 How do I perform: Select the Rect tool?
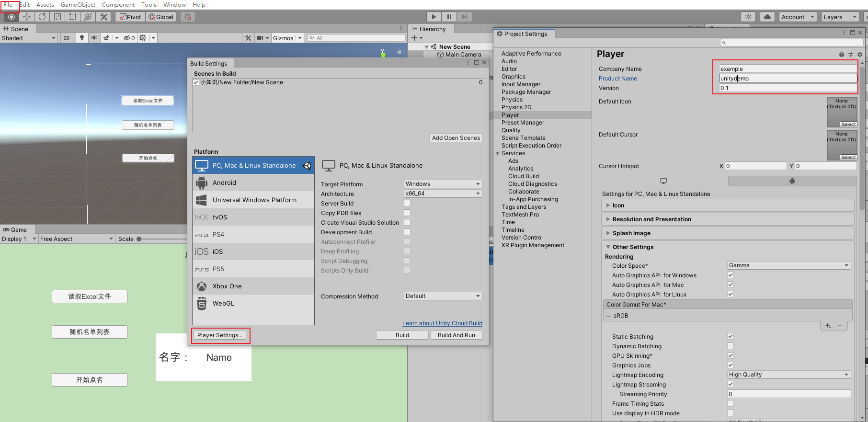73,17
